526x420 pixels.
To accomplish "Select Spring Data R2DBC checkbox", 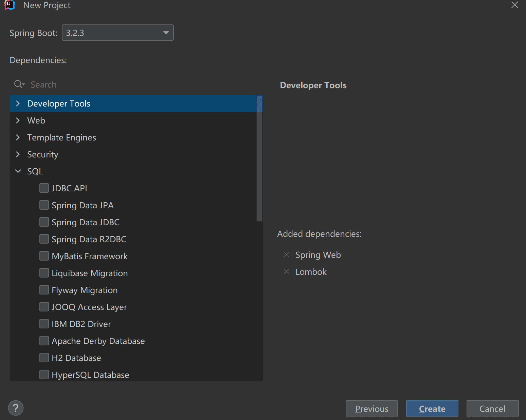I will pyautogui.click(x=44, y=239).
